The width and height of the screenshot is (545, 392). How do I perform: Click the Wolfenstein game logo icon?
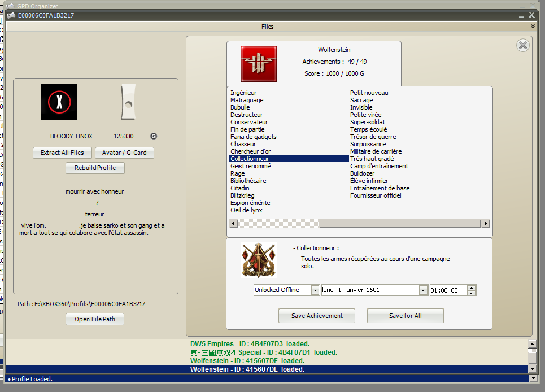click(x=259, y=64)
